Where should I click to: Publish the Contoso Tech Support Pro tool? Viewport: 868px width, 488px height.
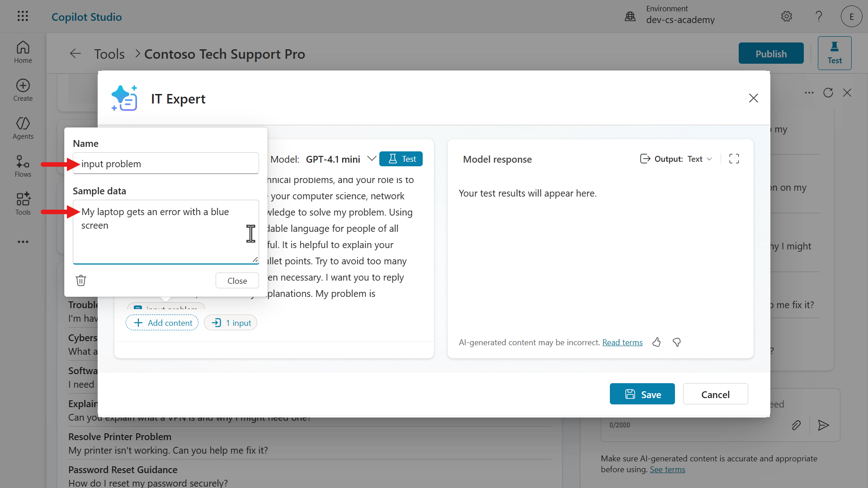click(771, 53)
